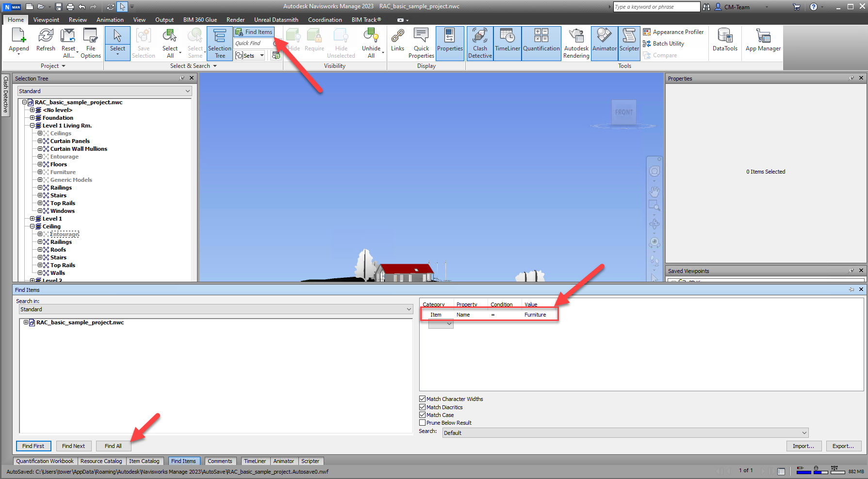868x479 pixels.
Task: Open Appearance Profiler
Action: click(x=673, y=32)
